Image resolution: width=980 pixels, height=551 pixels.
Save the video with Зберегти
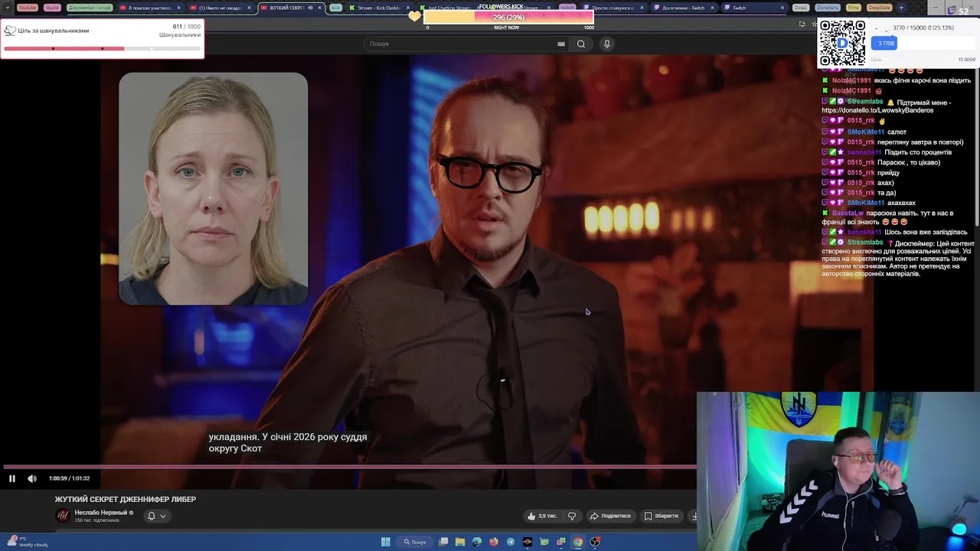(x=661, y=516)
